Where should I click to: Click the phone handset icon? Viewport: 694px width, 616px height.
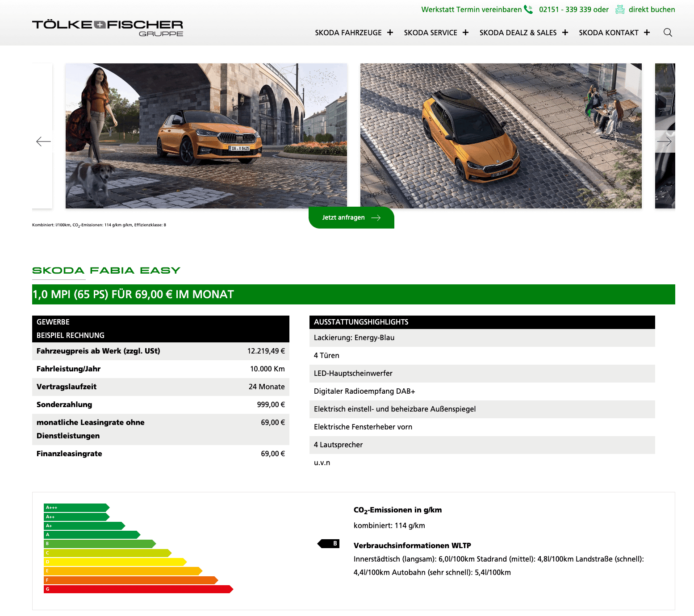pyautogui.click(x=528, y=9)
